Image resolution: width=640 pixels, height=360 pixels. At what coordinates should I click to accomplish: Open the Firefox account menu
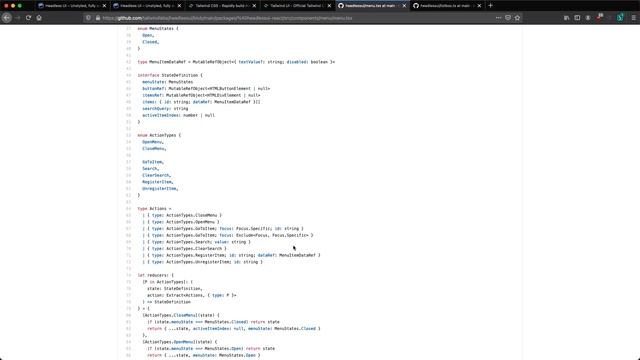[x=588, y=18]
